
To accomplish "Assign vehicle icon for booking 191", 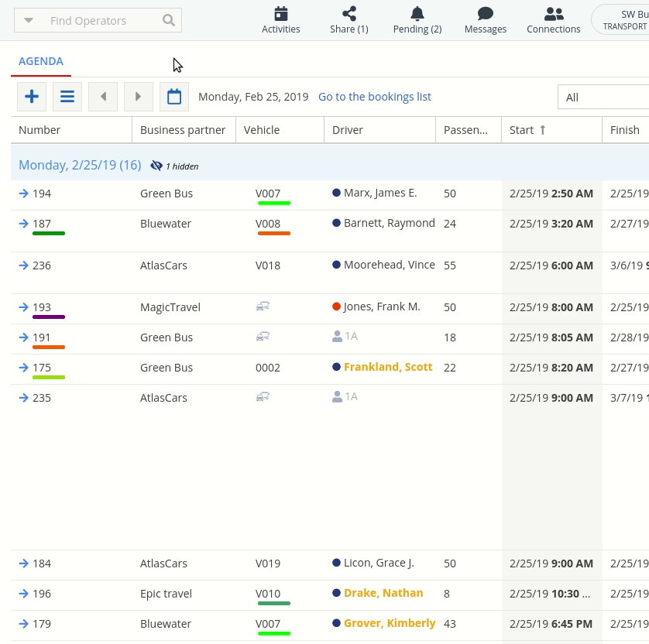I will 263,337.
